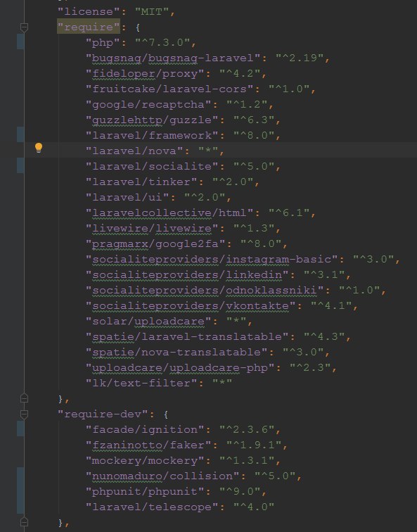
Task: Click the "^9.0" phpunit version
Action: 240,491
